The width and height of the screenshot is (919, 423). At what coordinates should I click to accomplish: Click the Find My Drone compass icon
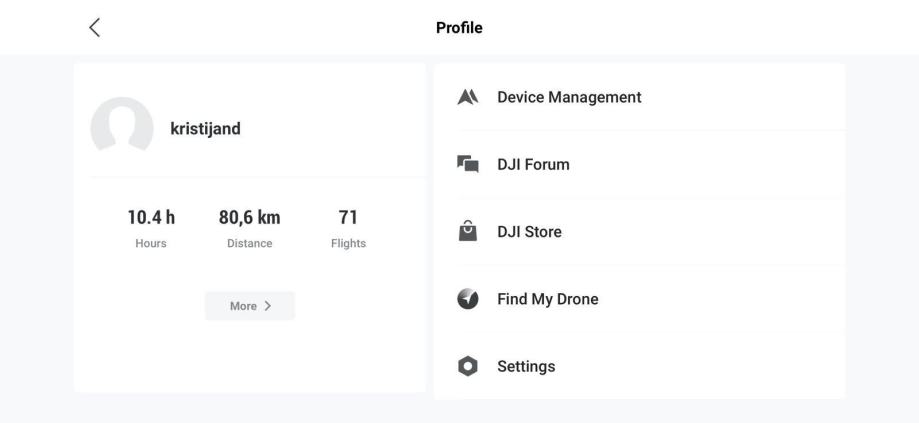(467, 299)
